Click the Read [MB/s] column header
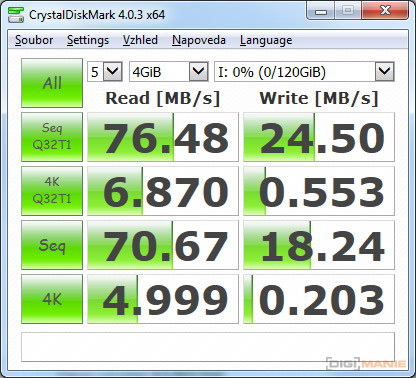Viewport: 416px width, 378px height. point(163,98)
